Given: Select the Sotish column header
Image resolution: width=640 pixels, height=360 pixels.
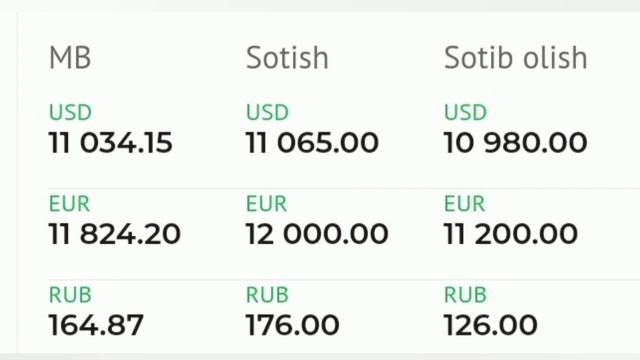Looking at the screenshot, I should pyautogui.click(x=287, y=58).
